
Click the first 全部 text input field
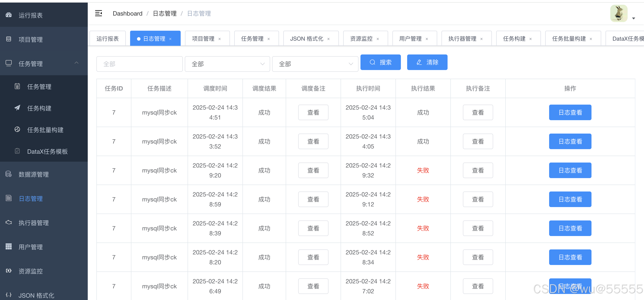140,64
